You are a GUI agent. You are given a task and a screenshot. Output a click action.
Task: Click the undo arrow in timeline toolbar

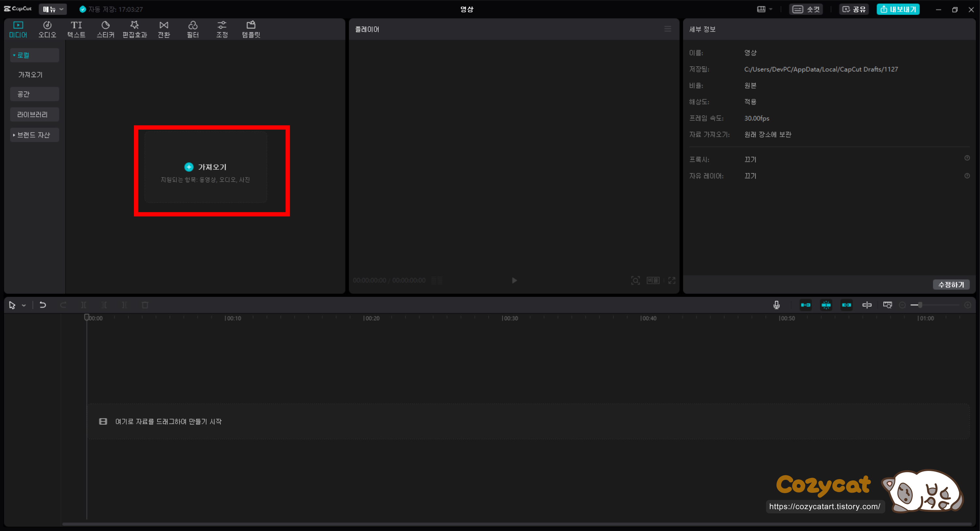click(x=42, y=305)
